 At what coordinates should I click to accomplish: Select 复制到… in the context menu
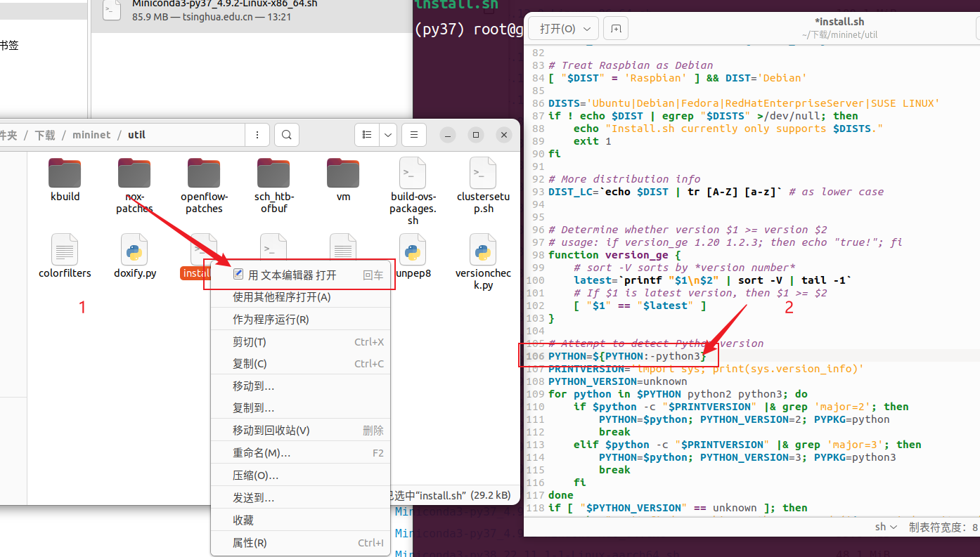(300, 408)
